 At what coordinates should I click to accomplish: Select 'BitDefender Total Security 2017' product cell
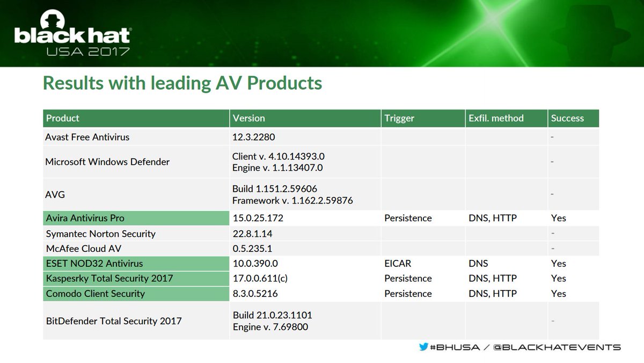pyautogui.click(x=136, y=321)
